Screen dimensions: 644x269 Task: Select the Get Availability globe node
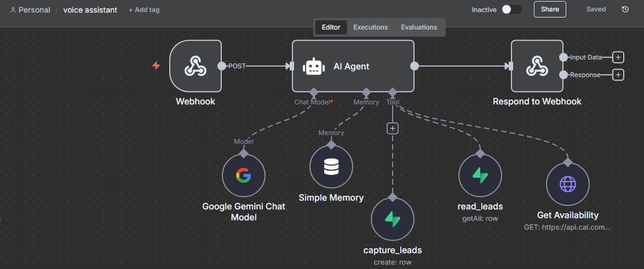click(x=567, y=184)
